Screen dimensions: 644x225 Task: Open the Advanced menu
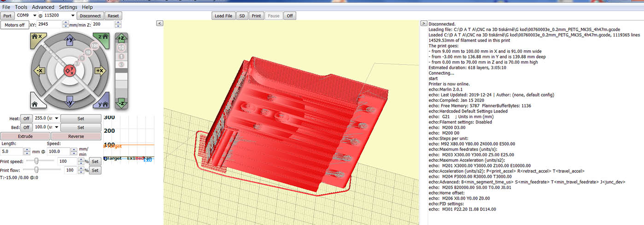pyautogui.click(x=43, y=7)
